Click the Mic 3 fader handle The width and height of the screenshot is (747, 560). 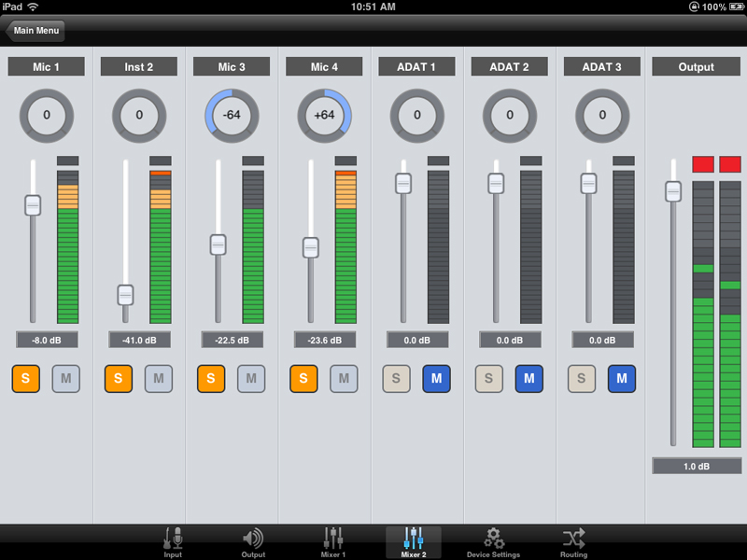coord(218,245)
